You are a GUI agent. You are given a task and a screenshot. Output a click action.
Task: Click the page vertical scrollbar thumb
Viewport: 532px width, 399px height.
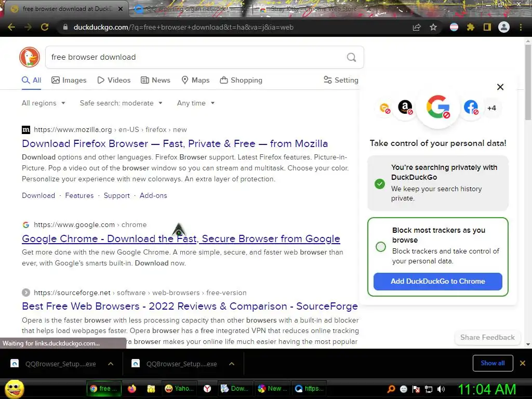pos(528,82)
